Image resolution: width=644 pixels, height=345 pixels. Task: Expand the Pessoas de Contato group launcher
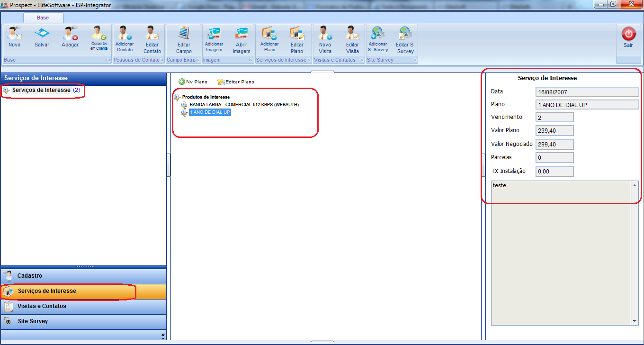161,60
